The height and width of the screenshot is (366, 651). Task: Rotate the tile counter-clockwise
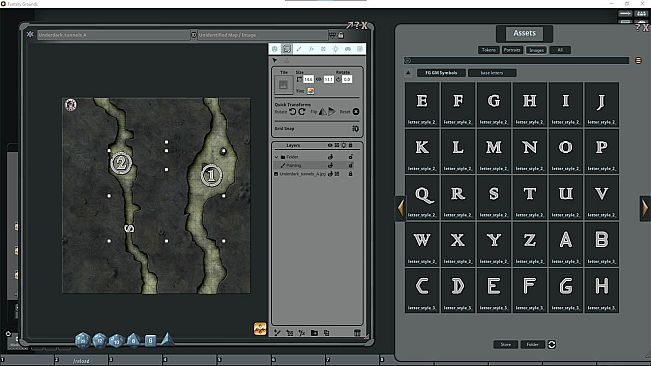(x=293, y=112)
